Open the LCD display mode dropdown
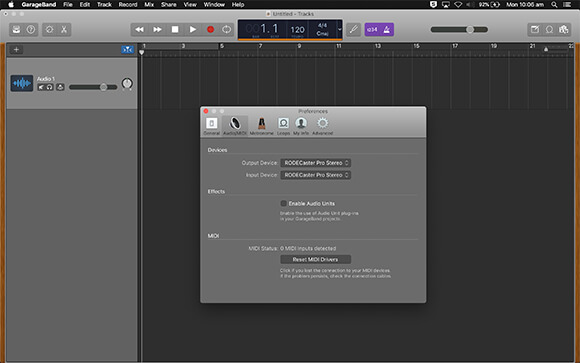The height and width of the screenshot is (363, 580). pos(339,30)
